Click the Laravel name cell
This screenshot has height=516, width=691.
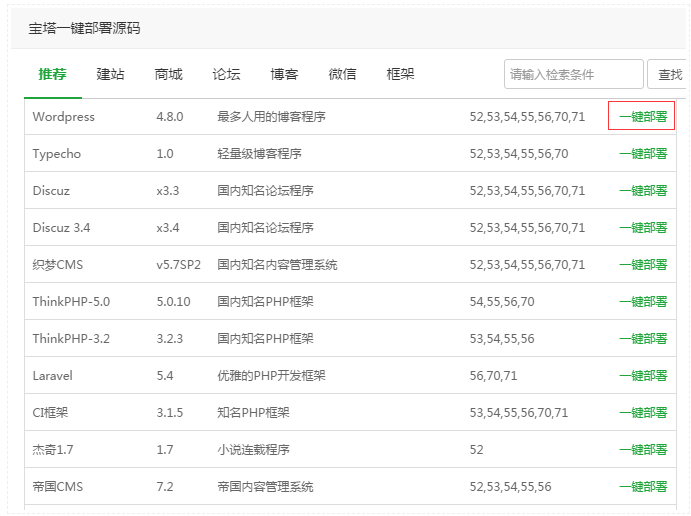click(x=52, y=376)
